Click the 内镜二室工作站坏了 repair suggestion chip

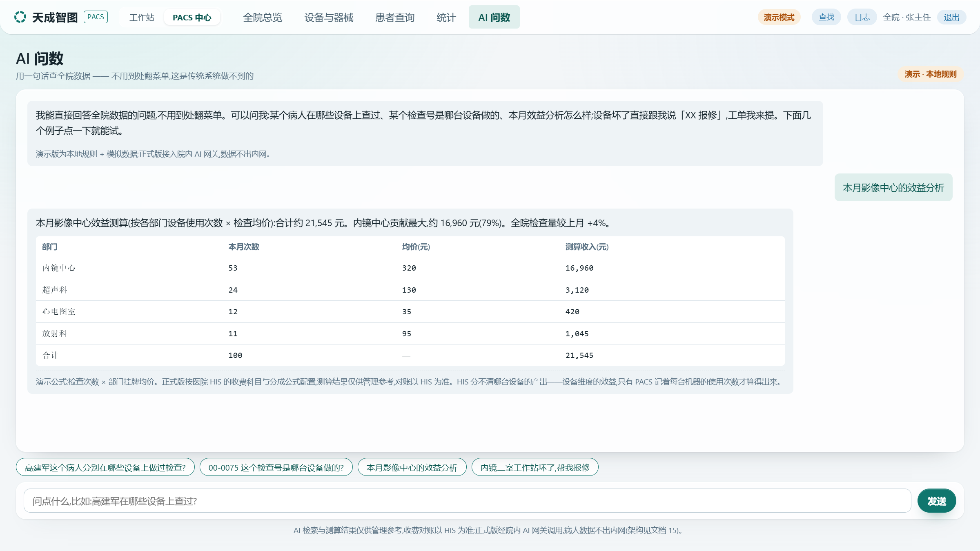coord(535,467)
